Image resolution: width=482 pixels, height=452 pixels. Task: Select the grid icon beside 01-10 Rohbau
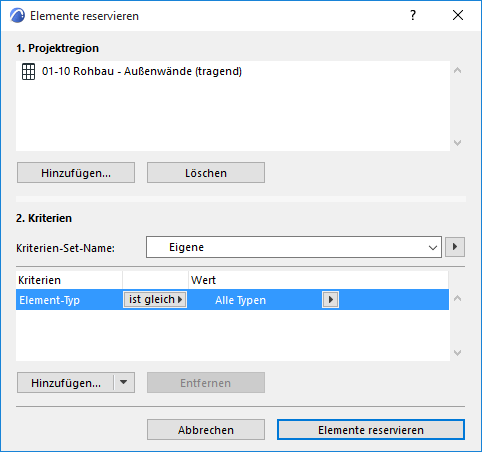coord(28,72)
